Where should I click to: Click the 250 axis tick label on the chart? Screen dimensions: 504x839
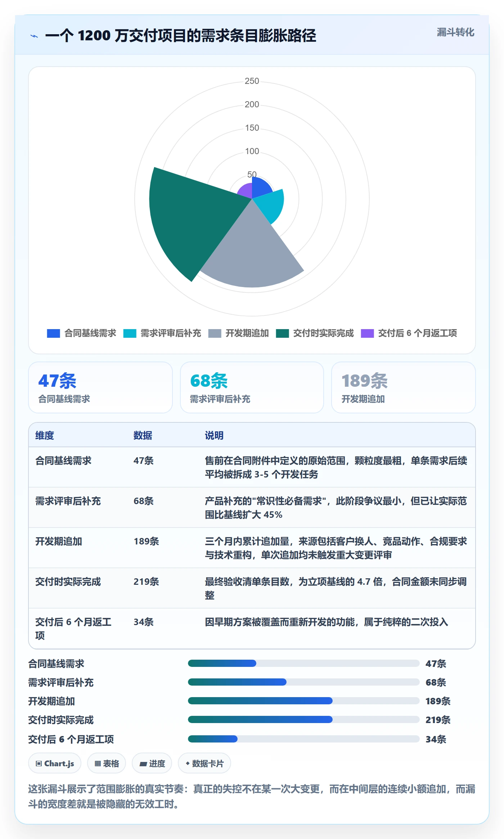tap(252, 81)
